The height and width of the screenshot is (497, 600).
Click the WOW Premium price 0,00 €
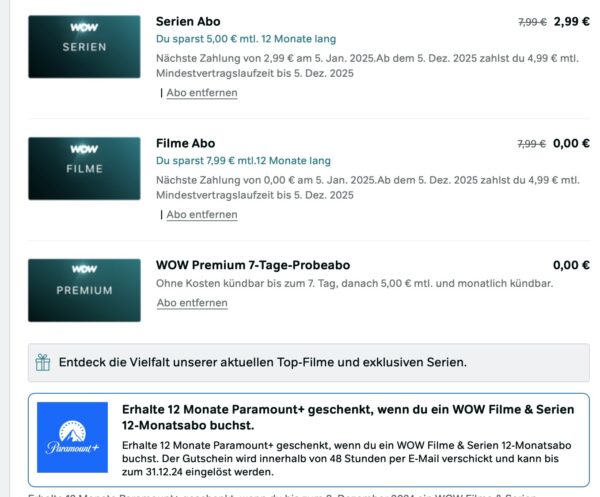pyautogui.click(x=571, y=265)
